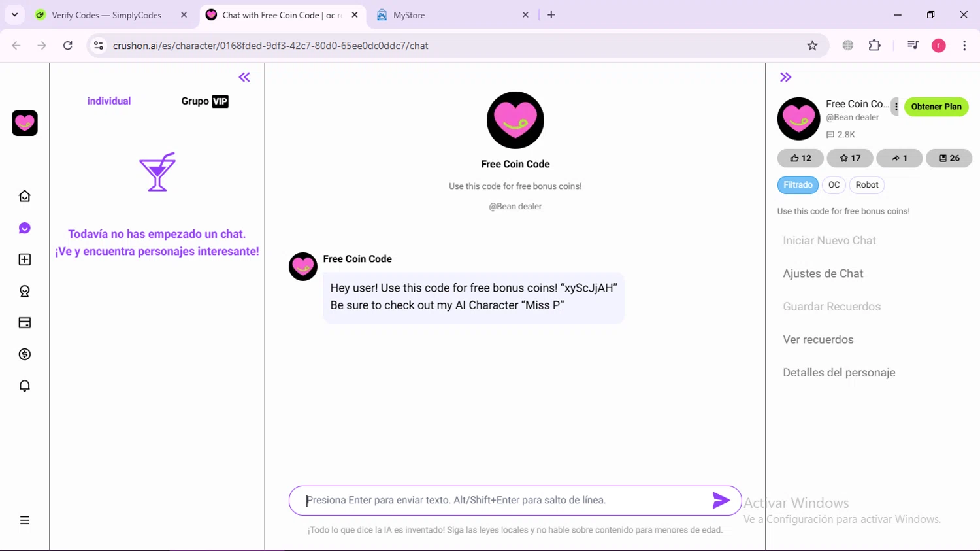The image size is (980, 551).
Task: Switch to the individual chats tab
Action: click(109, 101)
